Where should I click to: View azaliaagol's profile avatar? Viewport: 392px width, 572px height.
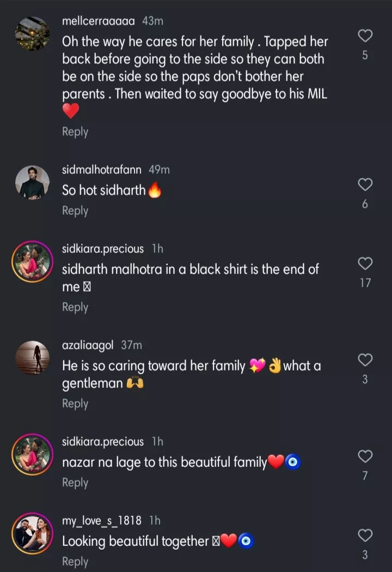[32, 357]
